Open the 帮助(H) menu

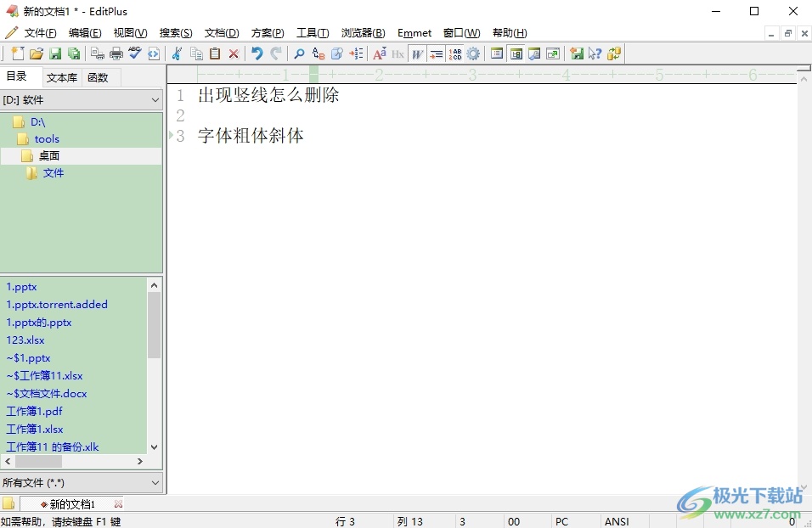510,32
